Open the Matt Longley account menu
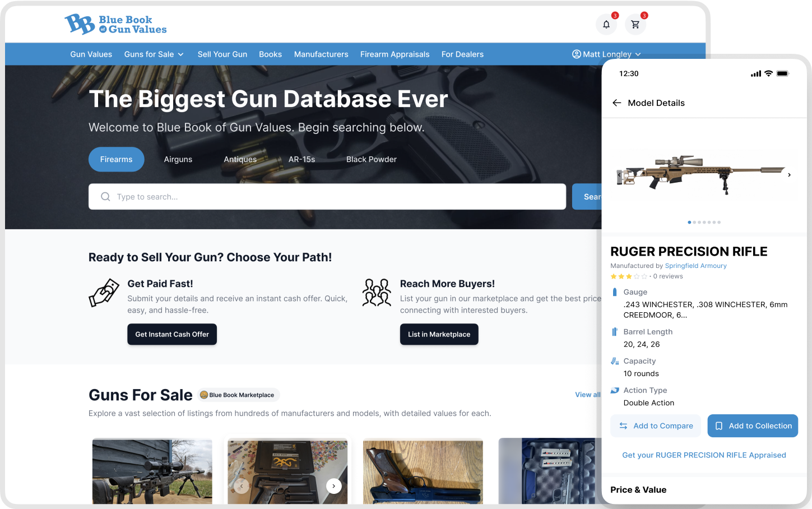812x509 pixels. tap(606, 54)
